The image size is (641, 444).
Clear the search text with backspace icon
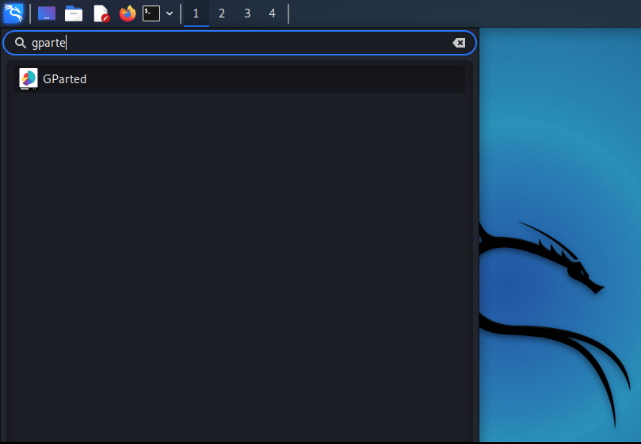pyautogui.click(x=459, y=43)
